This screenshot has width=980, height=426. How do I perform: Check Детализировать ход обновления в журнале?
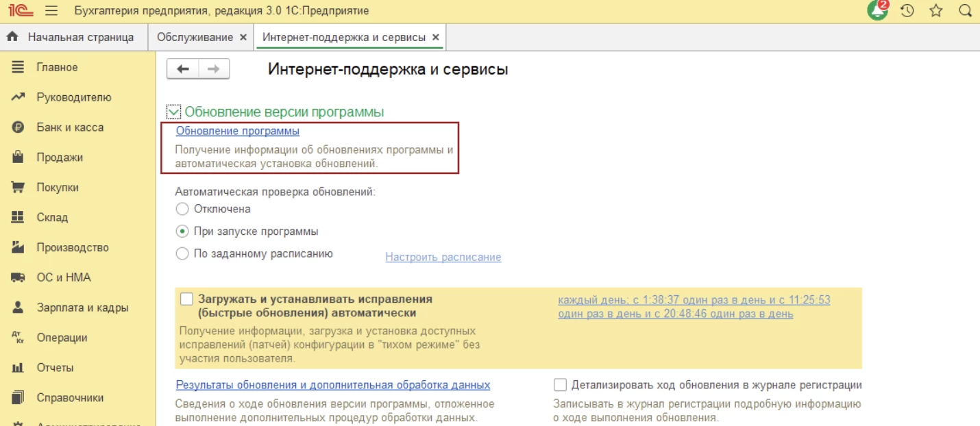560,385
